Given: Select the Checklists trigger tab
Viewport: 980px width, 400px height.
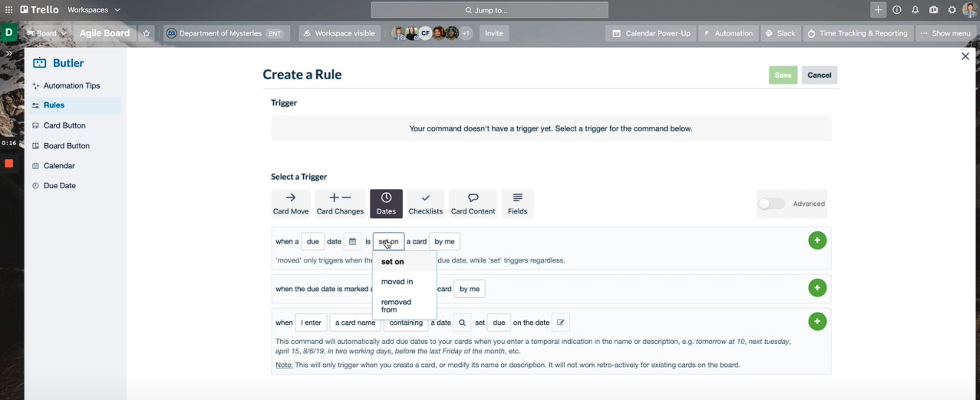Looking at the screenshot, I should tap(426, 204).
